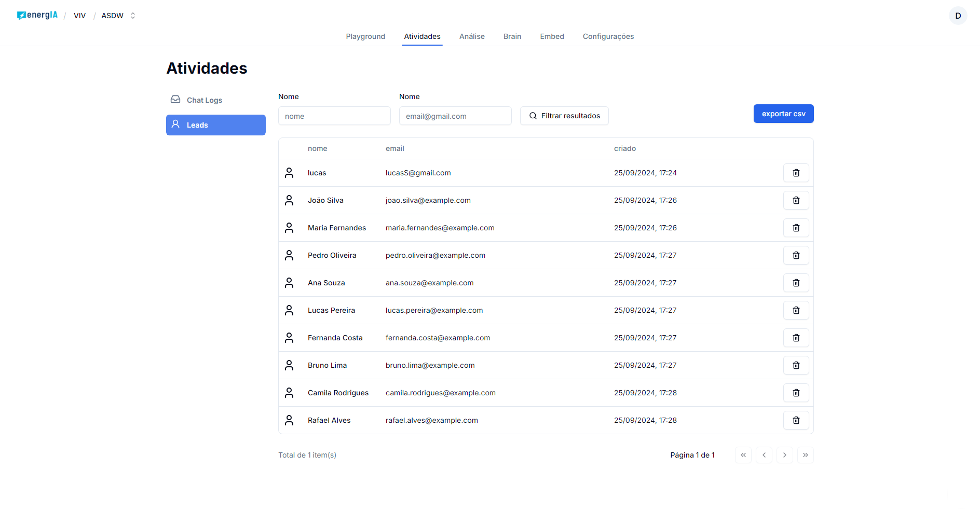Delete the lucas lead with trash icon

coord(796,173)
